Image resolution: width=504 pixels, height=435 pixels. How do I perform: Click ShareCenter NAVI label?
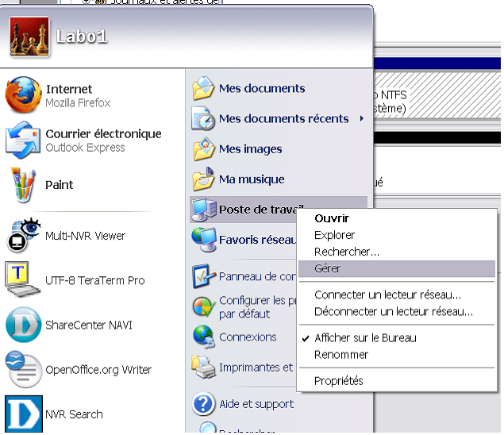click(89, 325)
